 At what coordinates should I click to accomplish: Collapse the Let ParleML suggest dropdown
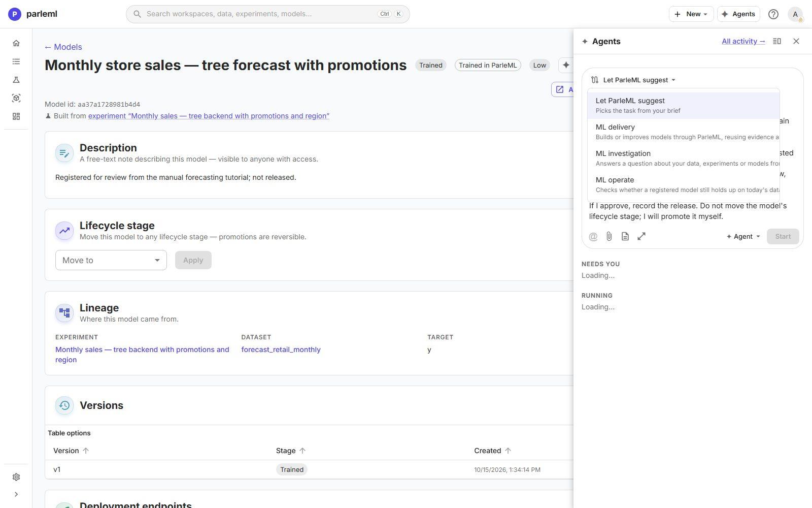click(633, 80)
